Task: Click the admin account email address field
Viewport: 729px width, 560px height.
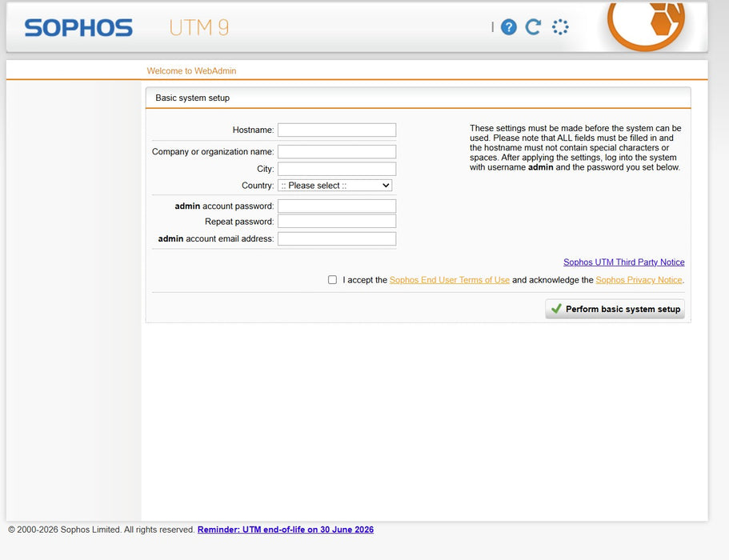Action: [x=337, y=238]
